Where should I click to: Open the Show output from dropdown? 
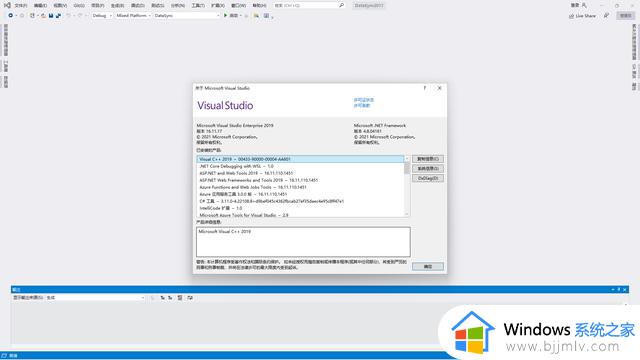(96, 298)
